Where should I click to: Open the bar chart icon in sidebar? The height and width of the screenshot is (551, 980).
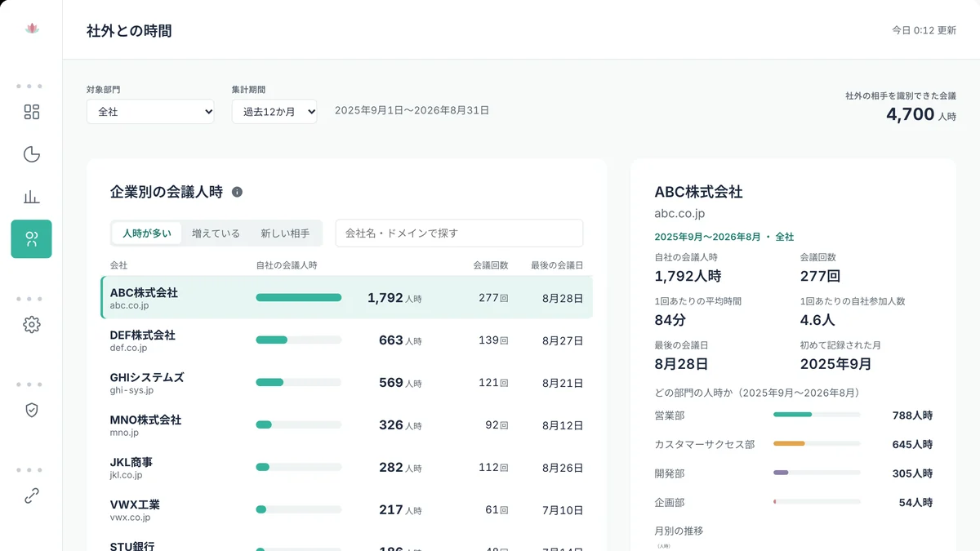pos(32,197)
